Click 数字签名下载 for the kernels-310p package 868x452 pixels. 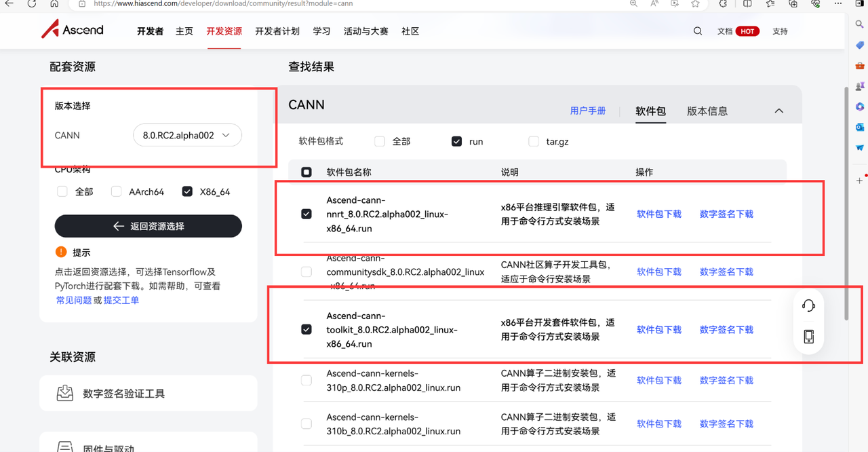coord(726,381)
